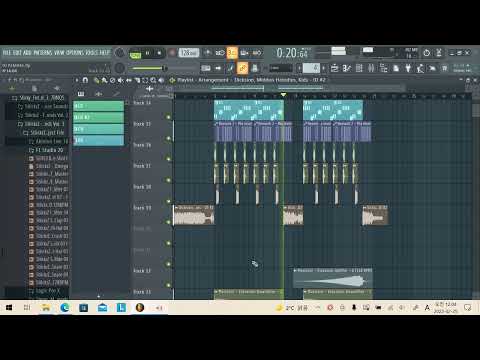Toggle the green pattern/song mode button
Image resolution: width=480 pixels, height=360 pixels.
[135, 54]
